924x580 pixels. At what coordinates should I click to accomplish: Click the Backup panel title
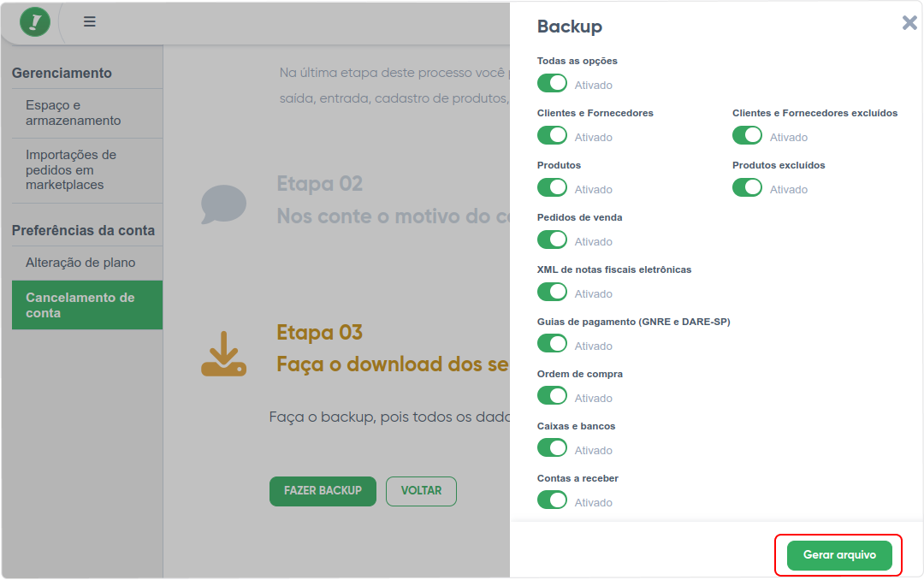[x=569, y=27]
